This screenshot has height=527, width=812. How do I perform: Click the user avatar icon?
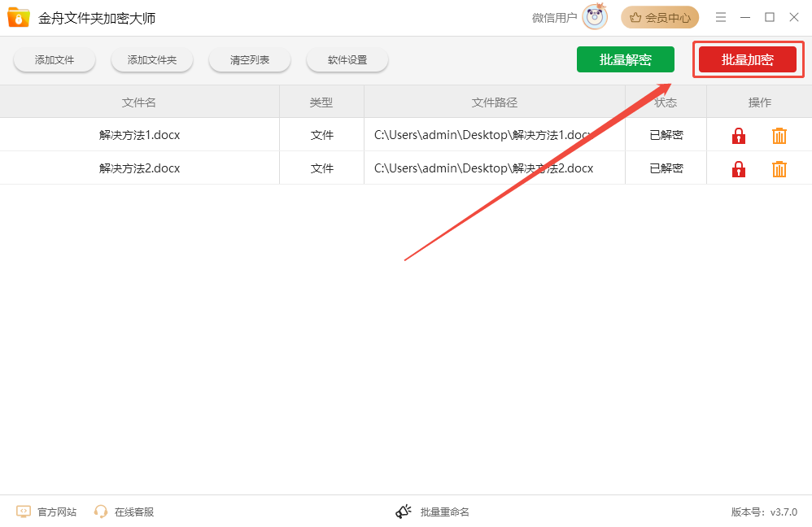[x=595, y=17]
